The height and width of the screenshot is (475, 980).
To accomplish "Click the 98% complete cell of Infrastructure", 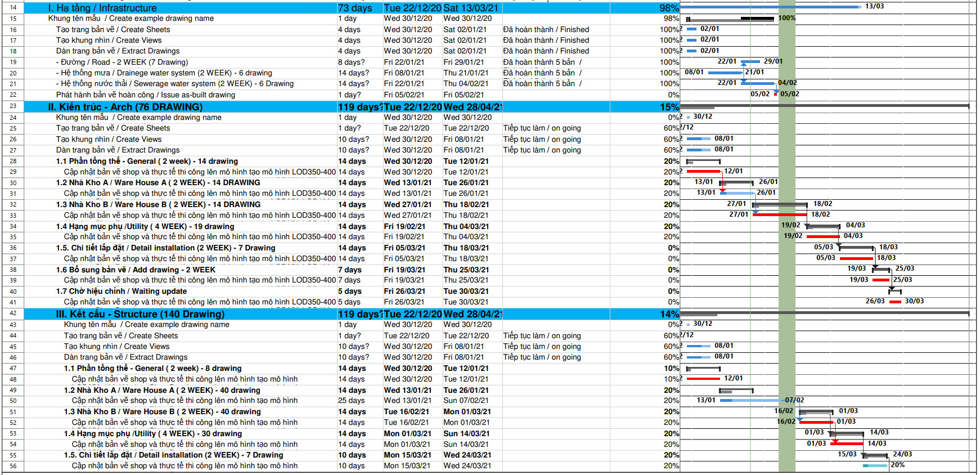I will (668, 8).
